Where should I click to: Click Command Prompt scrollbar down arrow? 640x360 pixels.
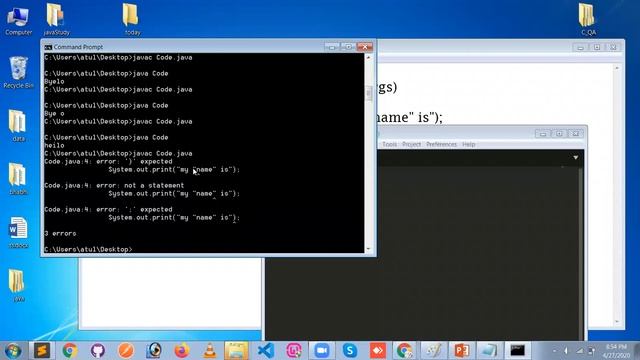369,249
